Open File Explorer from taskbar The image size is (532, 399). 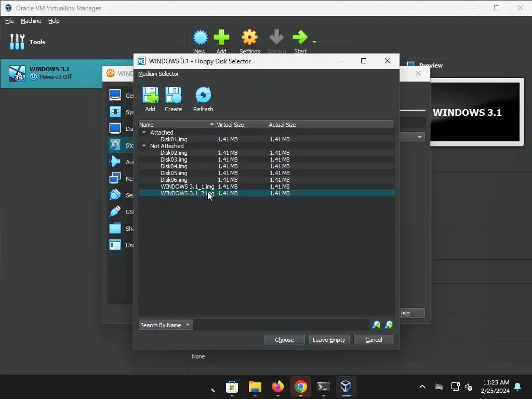(255, 387)
